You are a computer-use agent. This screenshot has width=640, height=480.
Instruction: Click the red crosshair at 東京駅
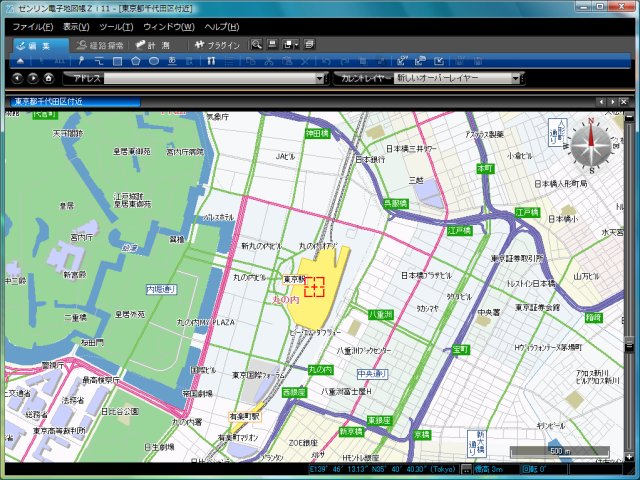(314, 287)
